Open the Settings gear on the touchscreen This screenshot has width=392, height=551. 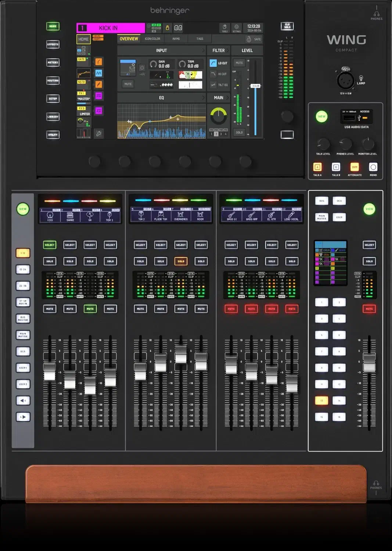236,28
